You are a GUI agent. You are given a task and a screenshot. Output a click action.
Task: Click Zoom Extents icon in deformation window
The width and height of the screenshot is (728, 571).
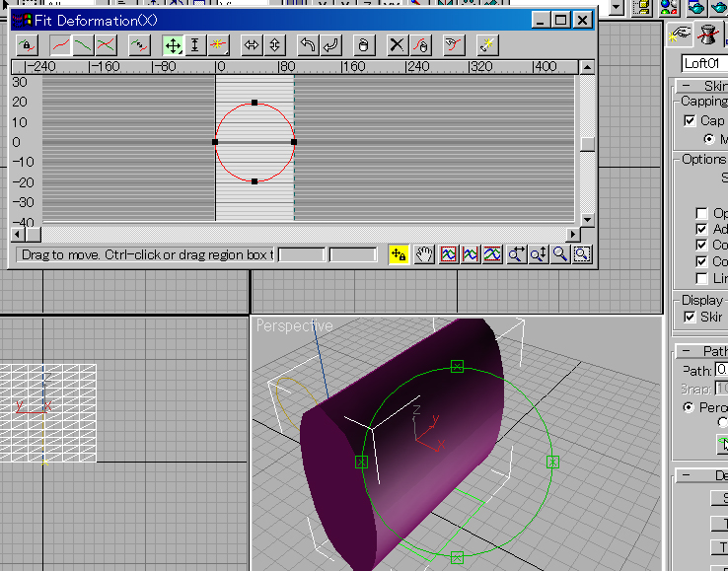(x=448, y=254)
